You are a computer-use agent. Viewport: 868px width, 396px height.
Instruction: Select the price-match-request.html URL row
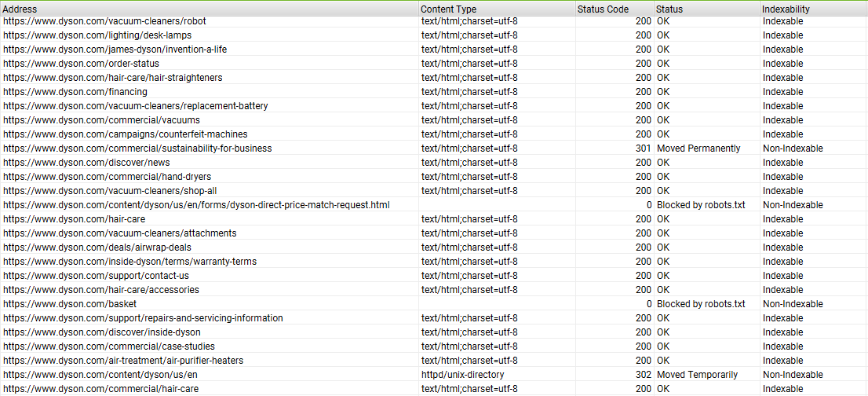(196, 205)
